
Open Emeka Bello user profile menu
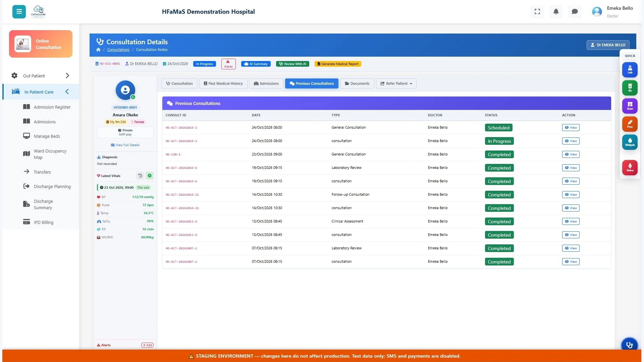pos(612,12)
